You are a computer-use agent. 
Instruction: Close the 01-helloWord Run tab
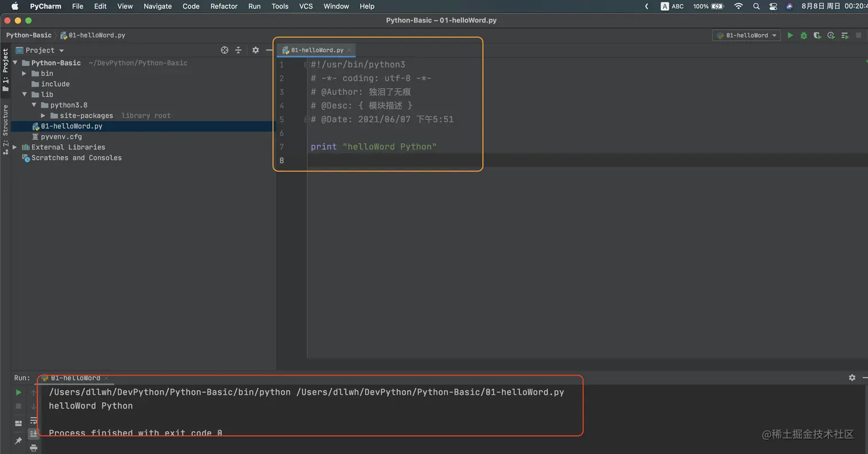106,378
